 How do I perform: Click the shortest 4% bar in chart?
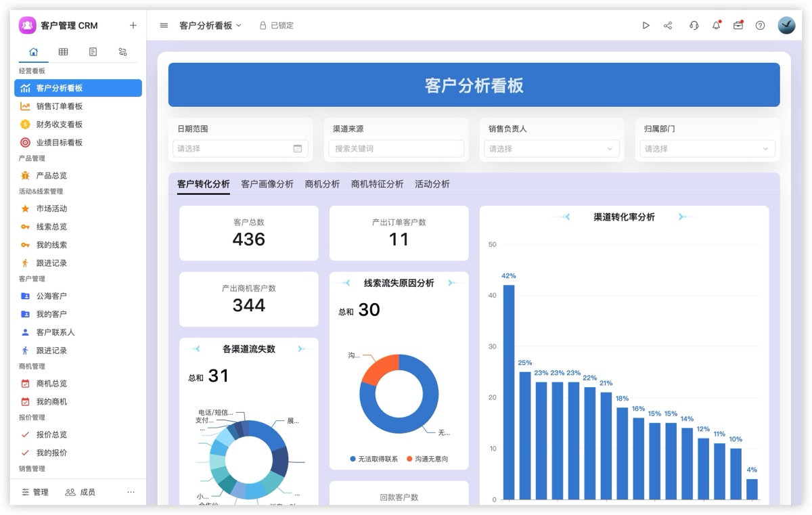click(x=752, y=489)
